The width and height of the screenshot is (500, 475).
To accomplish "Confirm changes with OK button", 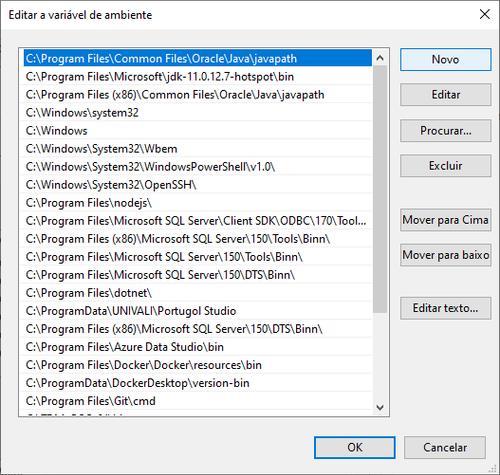I will (x=355, y=448).
